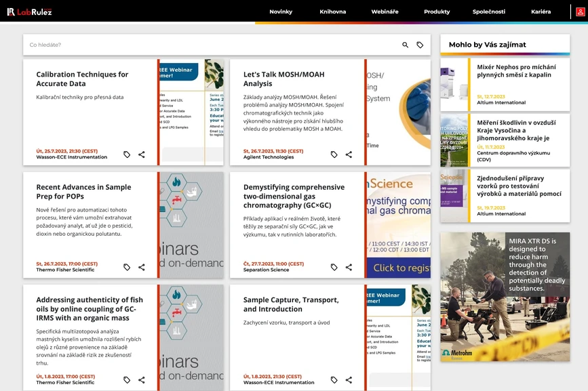
Task: Go to Webináře section
Action: point(385,12)
